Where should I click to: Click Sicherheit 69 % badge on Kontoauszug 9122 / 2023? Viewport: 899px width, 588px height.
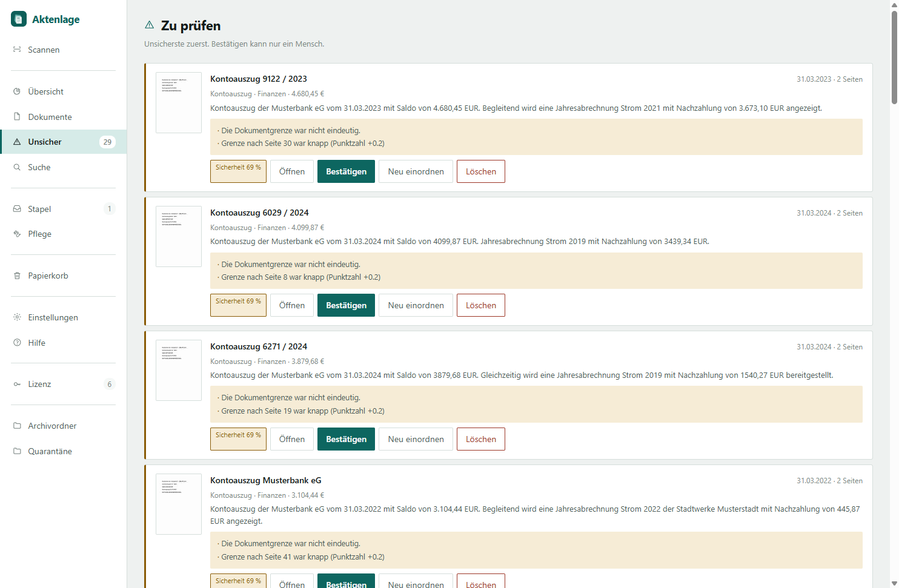tap(238, 171)
